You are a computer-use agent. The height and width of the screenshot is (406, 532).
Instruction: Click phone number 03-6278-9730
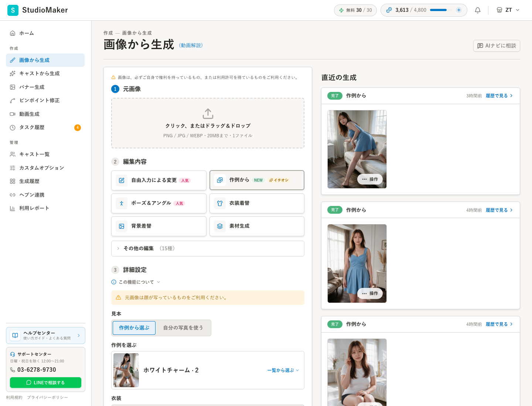pos(37,370)
